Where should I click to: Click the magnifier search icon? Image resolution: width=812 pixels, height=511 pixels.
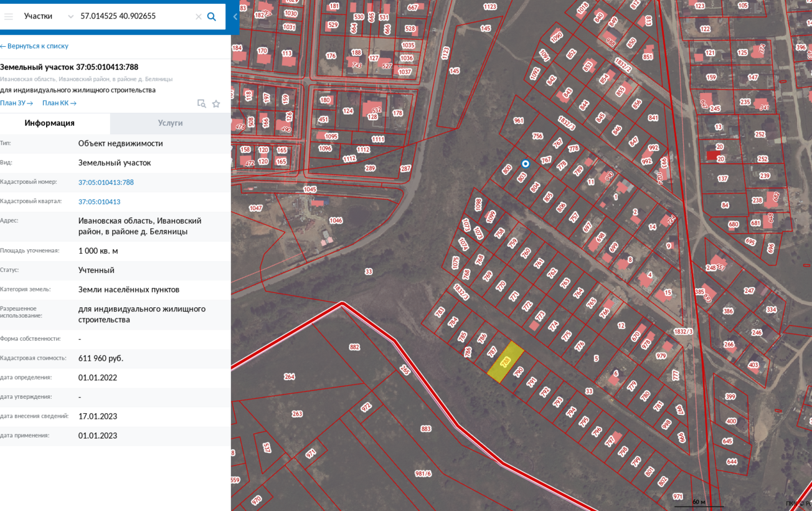coord(212,17)
